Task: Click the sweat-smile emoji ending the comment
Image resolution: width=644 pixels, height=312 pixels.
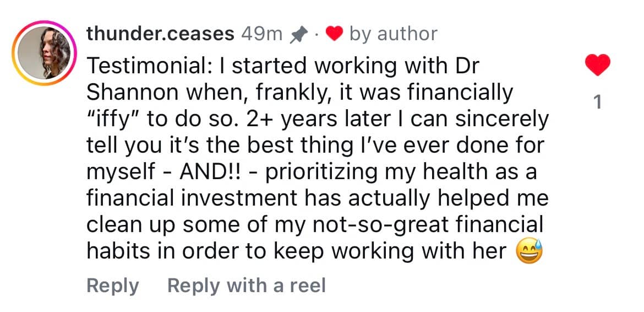Action: pos(530,251)
